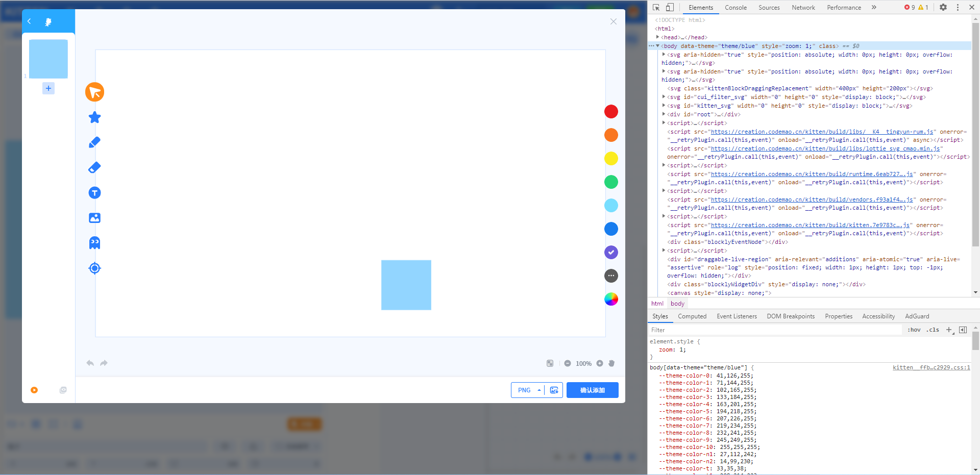The height and width of the screenshot is (475, 980).
Task: Click the character icon in blue header
Action: [x=48, y=22]
